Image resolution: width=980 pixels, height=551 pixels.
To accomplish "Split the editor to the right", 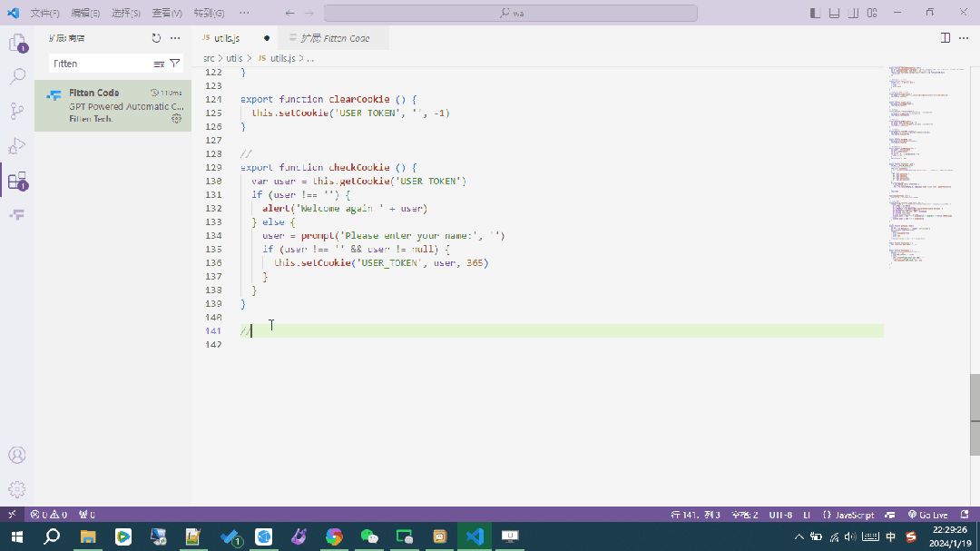I will pyautogui.click(x=945, y=38).
